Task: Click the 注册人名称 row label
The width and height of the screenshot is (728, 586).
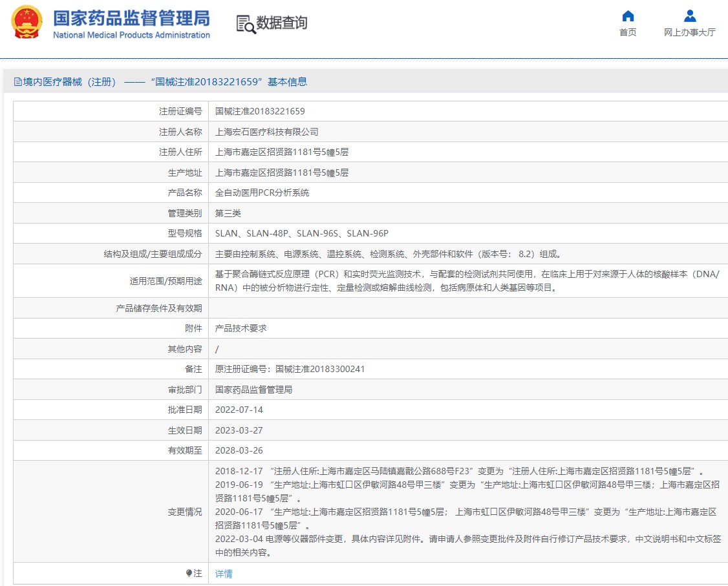Action: pos(180,132)
